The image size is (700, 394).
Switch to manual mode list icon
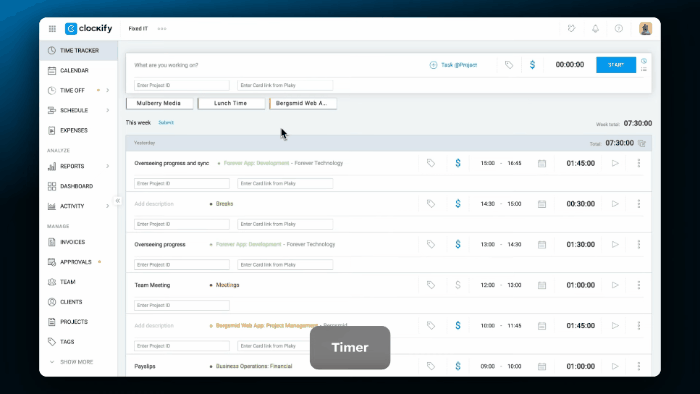pos(644,69)
